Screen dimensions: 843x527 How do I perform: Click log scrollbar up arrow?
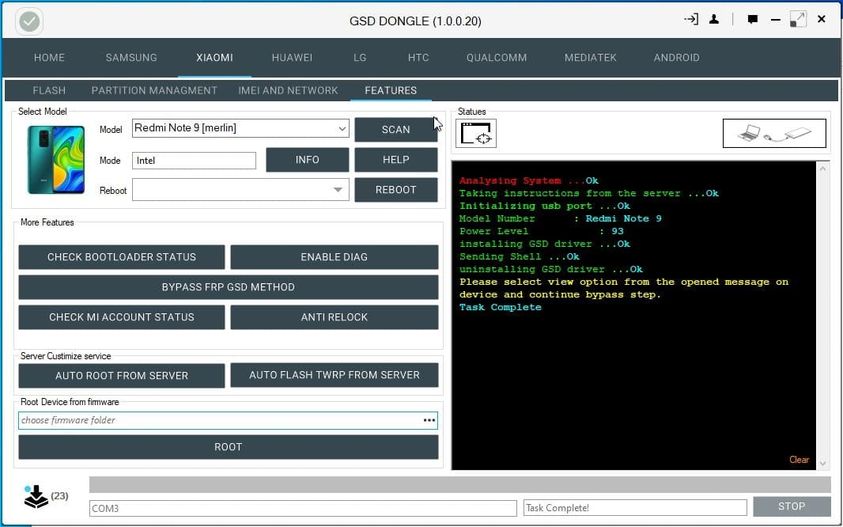[822, 168]
